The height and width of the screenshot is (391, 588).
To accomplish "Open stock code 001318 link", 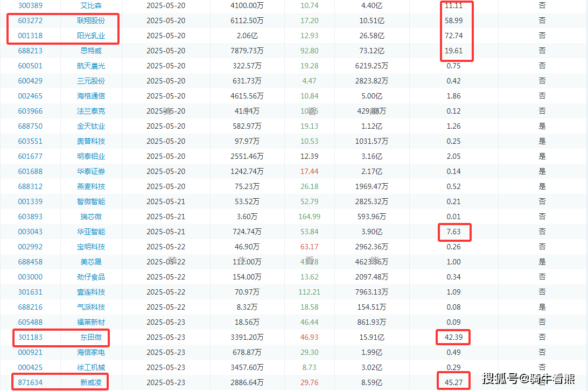I will [30, 36].
